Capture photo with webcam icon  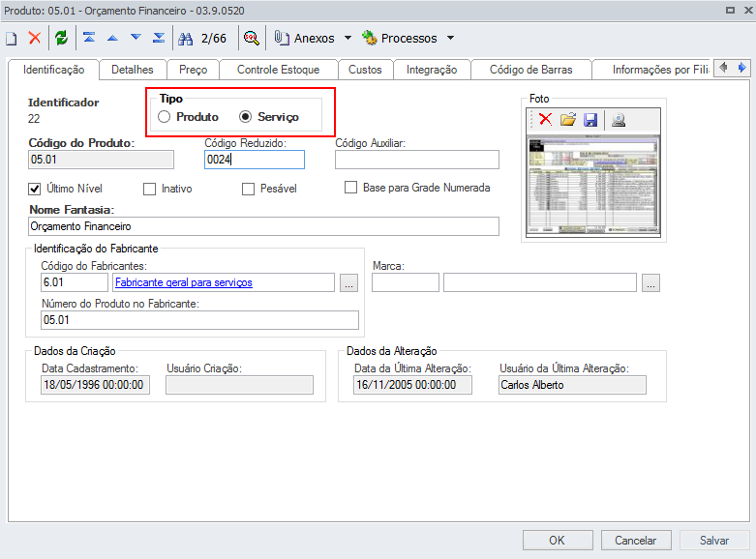pyautogui.click(x=619, y=120)
